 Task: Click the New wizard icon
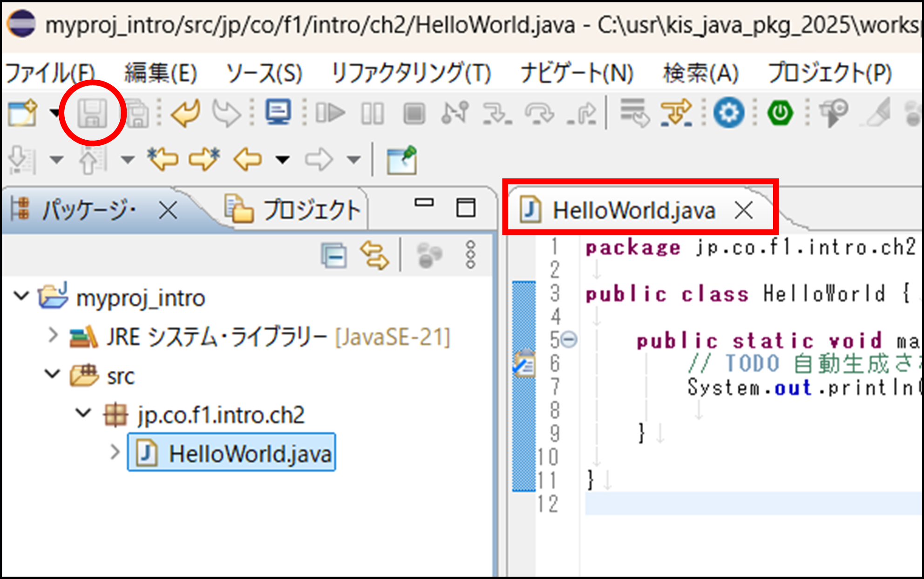pyautogui.click(x=22, y=113)
